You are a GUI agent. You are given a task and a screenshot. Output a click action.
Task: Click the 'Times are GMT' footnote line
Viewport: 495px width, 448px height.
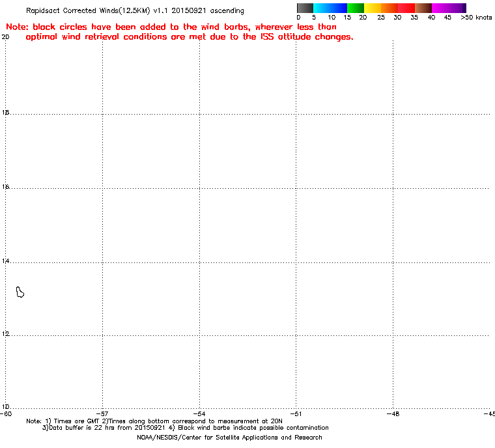(x=154, y=421)
